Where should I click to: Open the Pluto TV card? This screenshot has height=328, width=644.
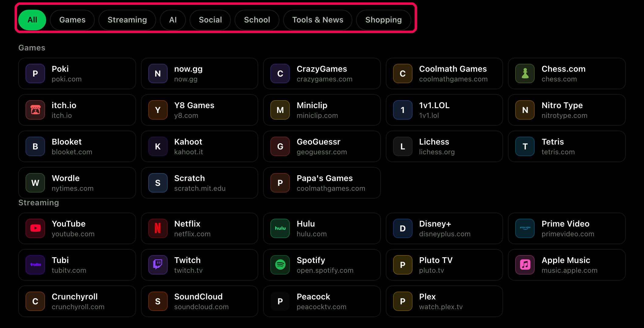(444, 265)
